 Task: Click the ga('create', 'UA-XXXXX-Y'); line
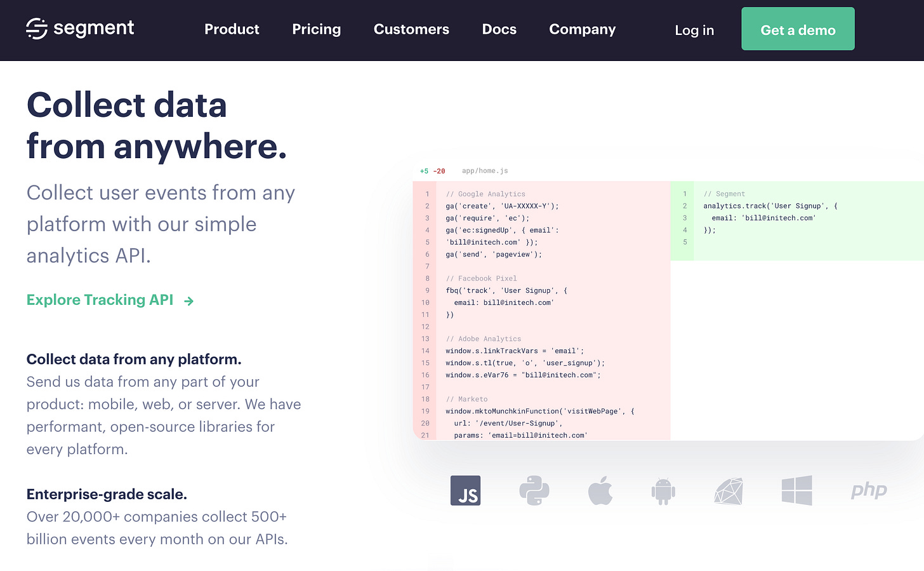coord(502,206)
